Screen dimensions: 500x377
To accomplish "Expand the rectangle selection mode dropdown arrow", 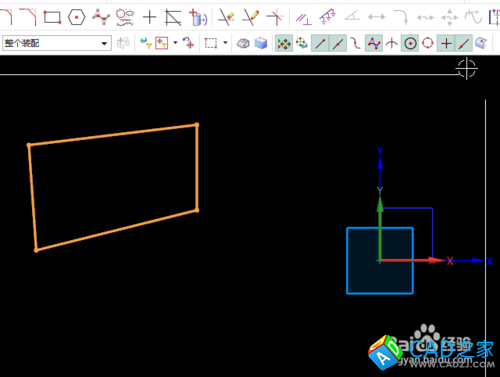I will (x=225, y=43).
